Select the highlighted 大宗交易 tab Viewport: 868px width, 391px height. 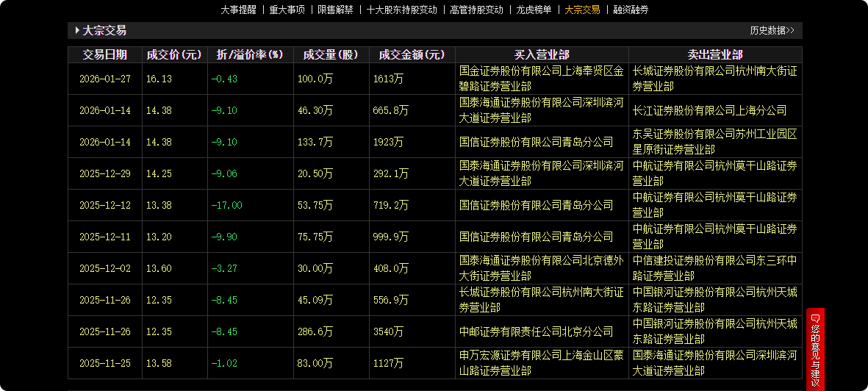[x=582, y=10]
